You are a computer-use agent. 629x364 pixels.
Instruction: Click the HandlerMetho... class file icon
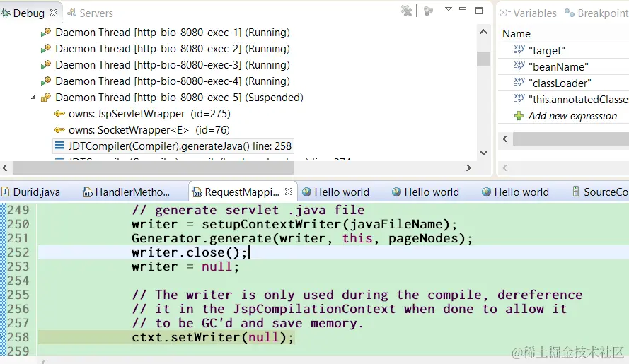88,192
